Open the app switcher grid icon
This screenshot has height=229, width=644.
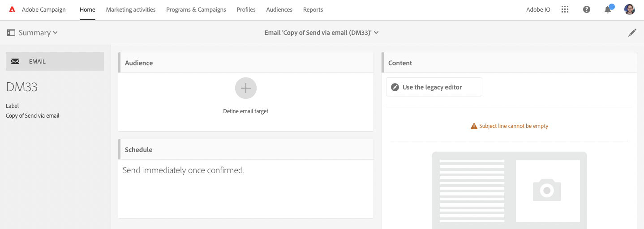click(565, 9)
